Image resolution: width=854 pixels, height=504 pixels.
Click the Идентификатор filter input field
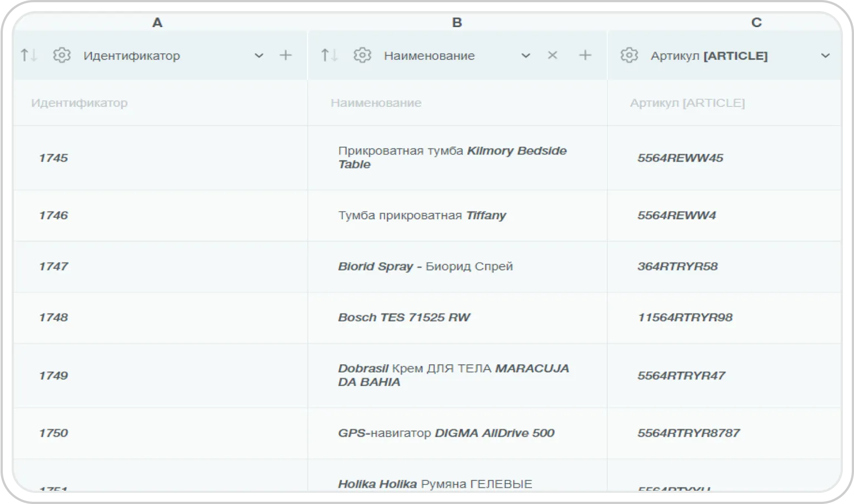point(160,103)
